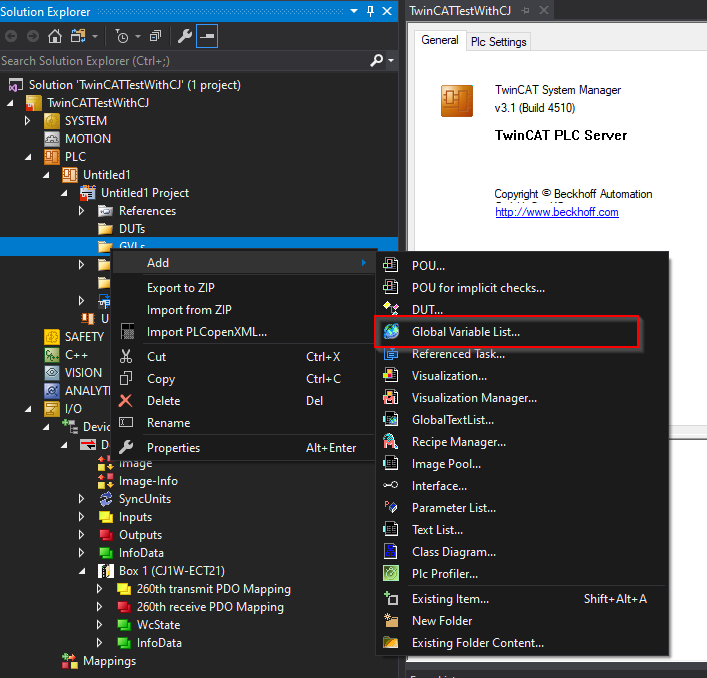Click the search magnifier icon
Screen dimensions: 707x678
pos(376,60)
